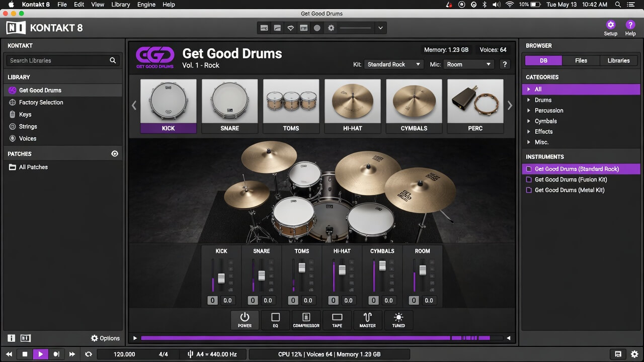Open the File menu
This screenshot has width=644, height=362.
62,5
